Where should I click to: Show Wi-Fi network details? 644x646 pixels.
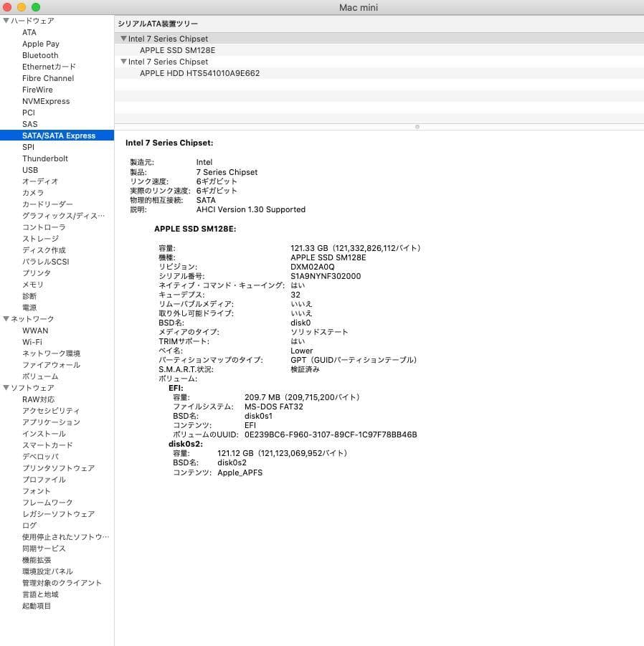32,342
